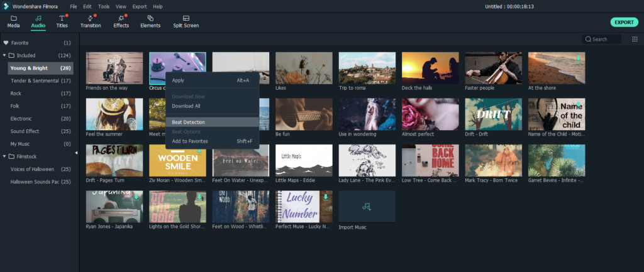Choose Beat Detection from context menu

click(x=189, y=122)
